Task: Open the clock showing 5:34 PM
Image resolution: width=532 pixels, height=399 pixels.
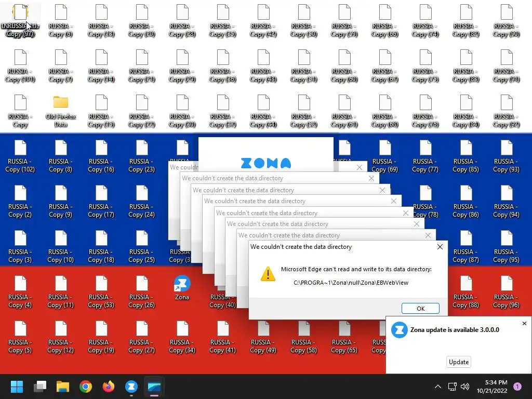Action: point(492,387)
